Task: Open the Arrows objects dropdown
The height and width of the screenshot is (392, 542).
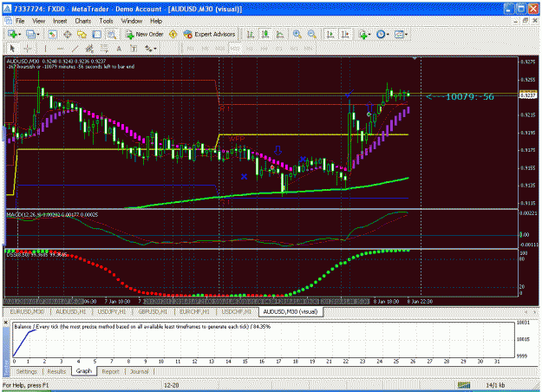Action: (x=155, y=49)
